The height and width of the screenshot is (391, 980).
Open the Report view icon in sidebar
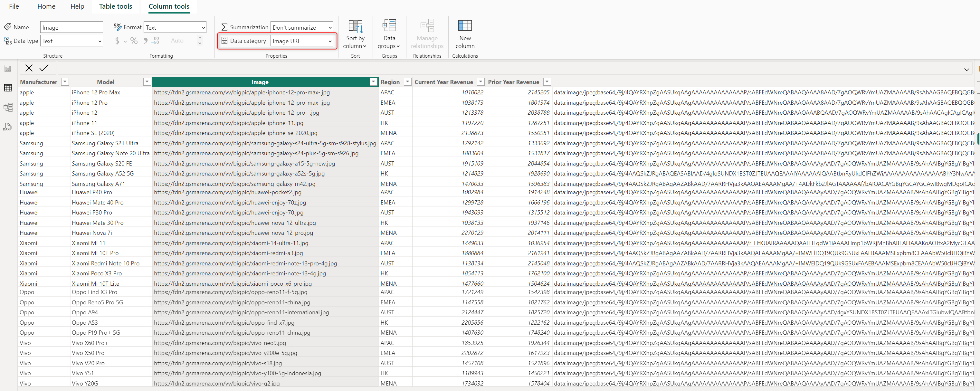tap(8, 69)
